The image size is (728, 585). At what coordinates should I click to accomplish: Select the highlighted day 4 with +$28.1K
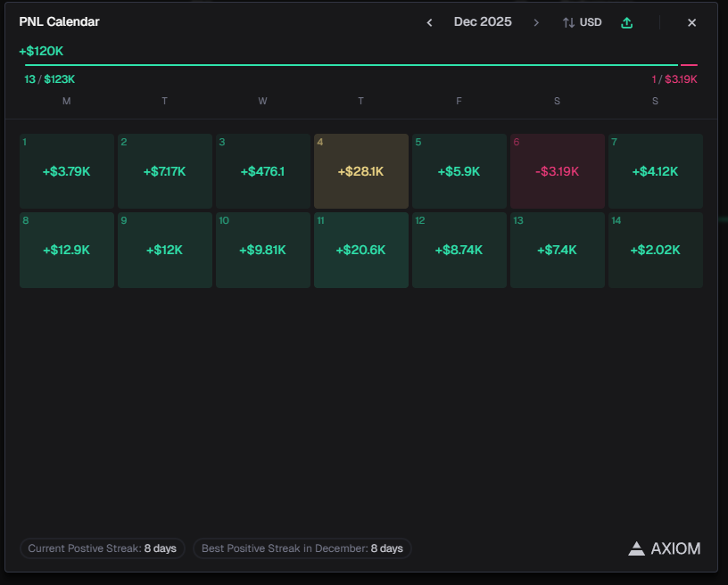(x=361, y=171)
